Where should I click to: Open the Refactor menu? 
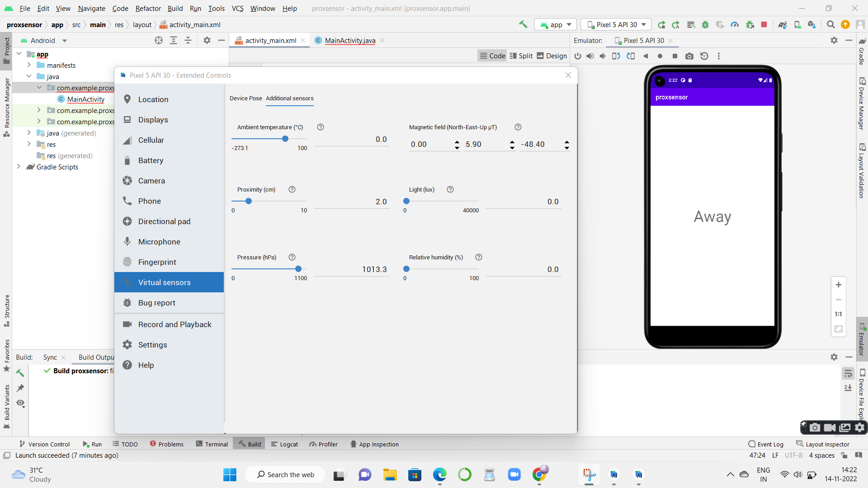click(148, 8)
